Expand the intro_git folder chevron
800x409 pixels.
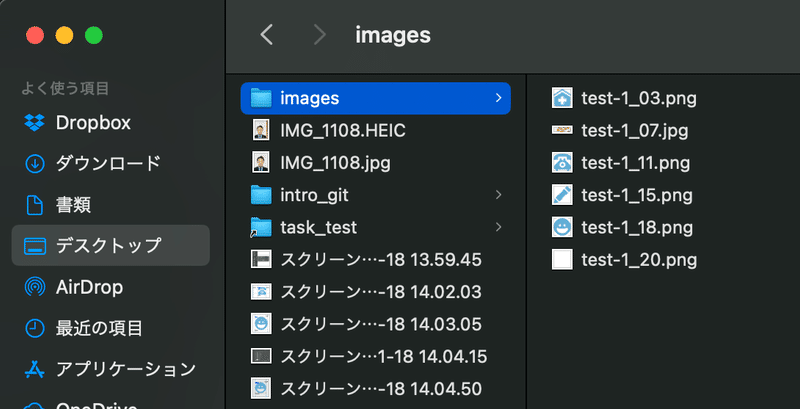[498, 195]
